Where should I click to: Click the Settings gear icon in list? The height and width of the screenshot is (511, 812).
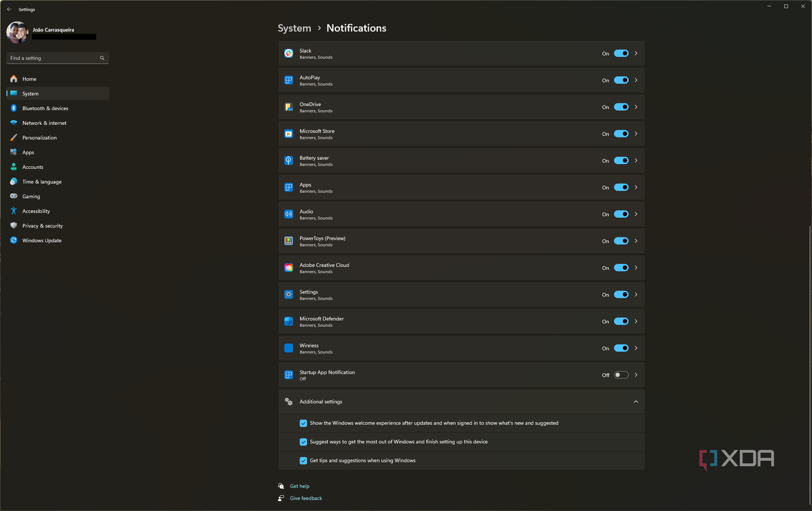(x=289, y=294)
